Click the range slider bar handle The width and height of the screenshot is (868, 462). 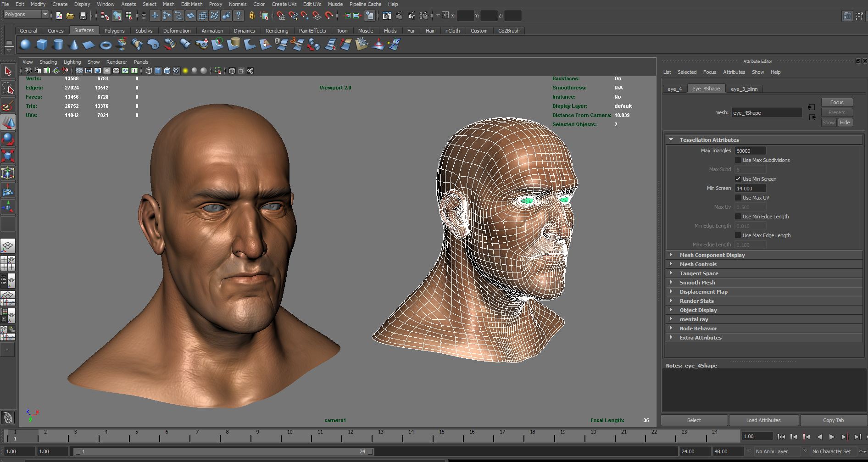click(224, 451)
